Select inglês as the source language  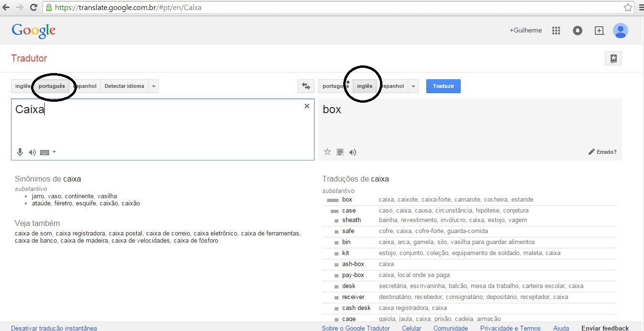(x=22, y=86)
